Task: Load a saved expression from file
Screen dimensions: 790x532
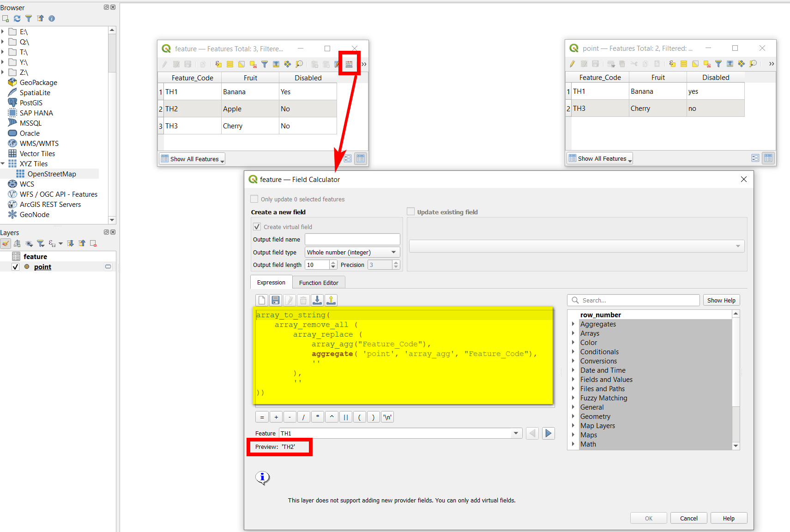Action: (x=317, y=300)
